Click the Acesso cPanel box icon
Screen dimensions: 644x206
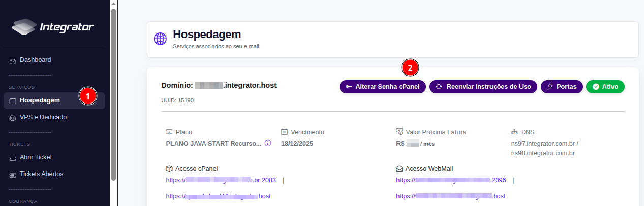(169, 168)
